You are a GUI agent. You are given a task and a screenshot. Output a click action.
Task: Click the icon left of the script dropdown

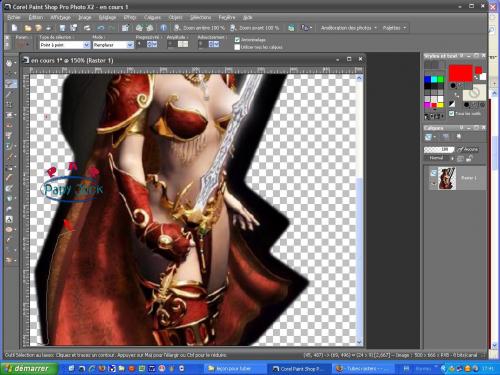pos(291,28)
